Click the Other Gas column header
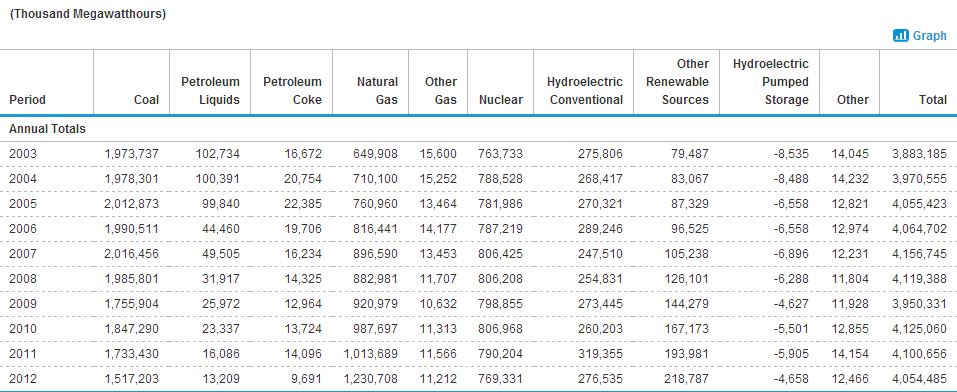This screenshot has width=957, height=392. [441, 90]
